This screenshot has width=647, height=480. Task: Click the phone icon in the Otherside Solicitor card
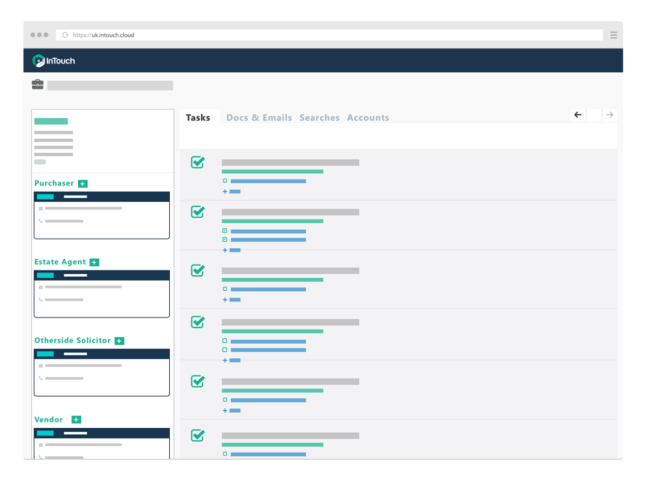40,378
